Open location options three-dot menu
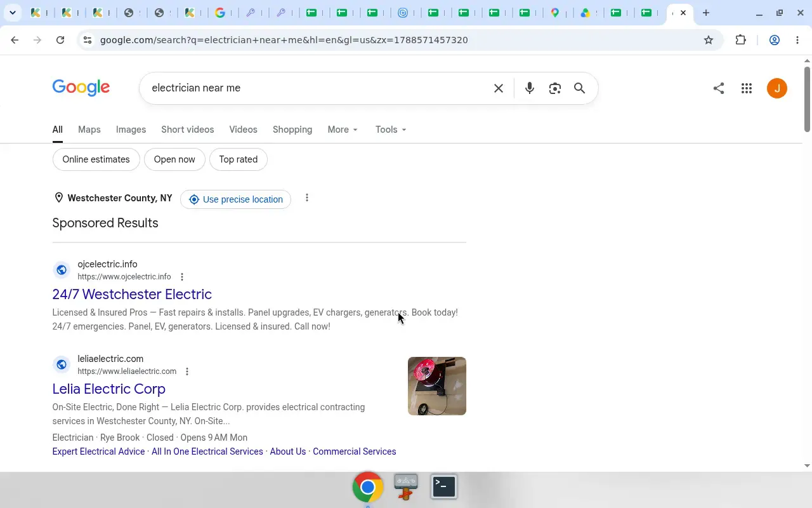 pos(307,198)
